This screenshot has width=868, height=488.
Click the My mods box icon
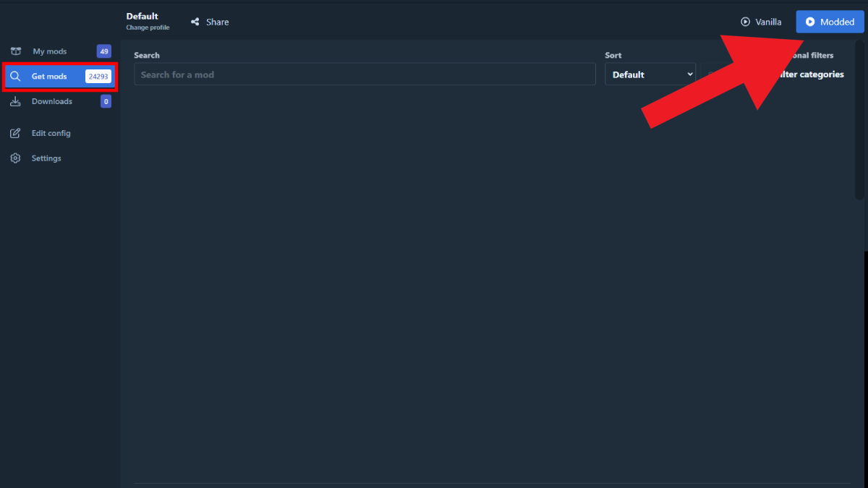(15, 51)
